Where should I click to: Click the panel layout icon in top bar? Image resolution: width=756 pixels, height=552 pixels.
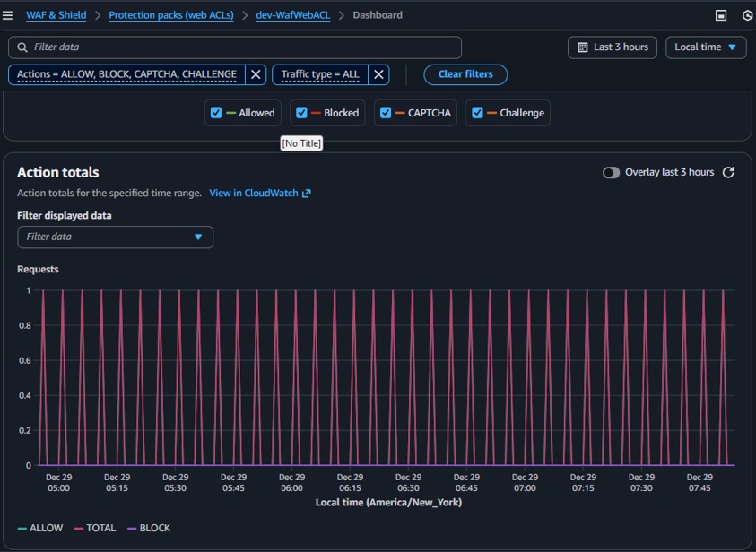click(x=721, y=15)
